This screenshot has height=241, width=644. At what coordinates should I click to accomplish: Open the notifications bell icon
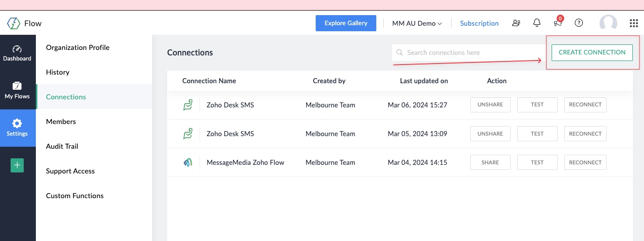[537, 23]
